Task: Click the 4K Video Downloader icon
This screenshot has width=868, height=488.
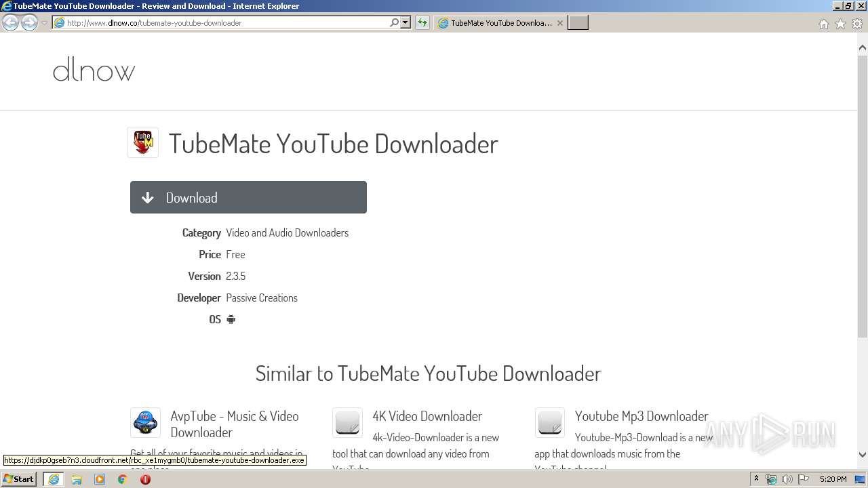Action: (347, 423)
